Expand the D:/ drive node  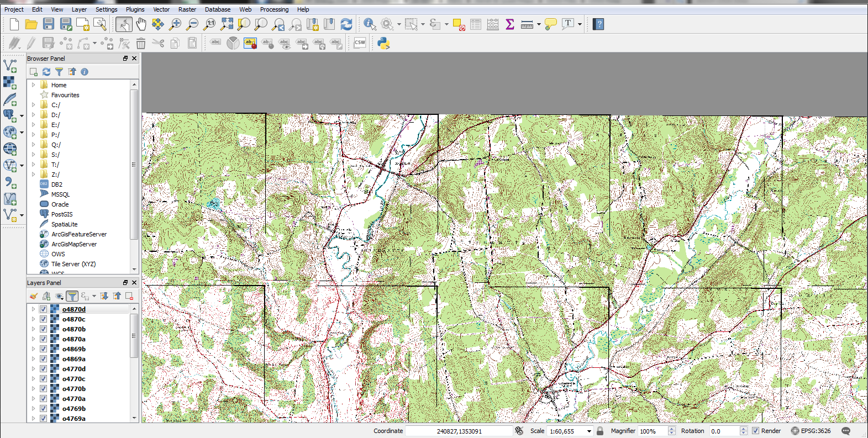pos(33,115)
